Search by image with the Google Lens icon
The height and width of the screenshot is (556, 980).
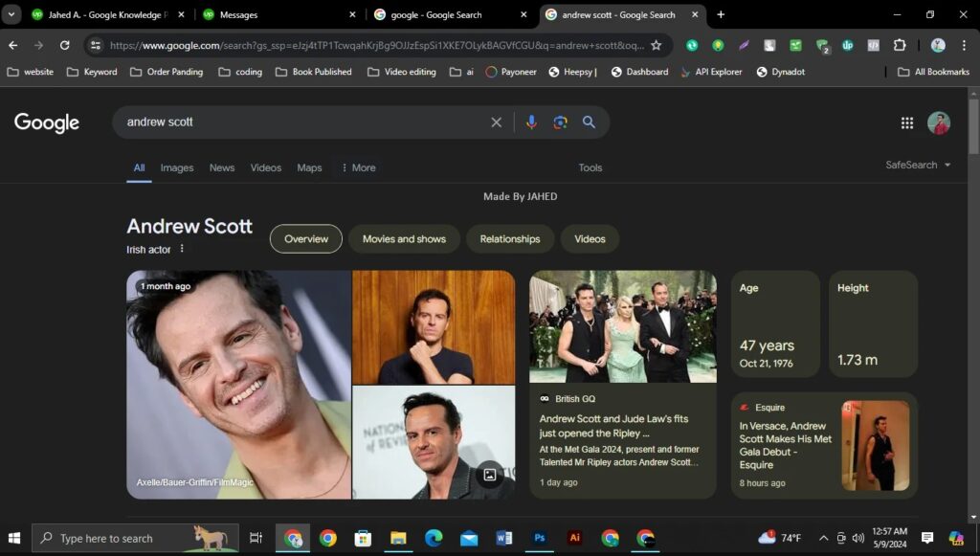coord(560,122)
